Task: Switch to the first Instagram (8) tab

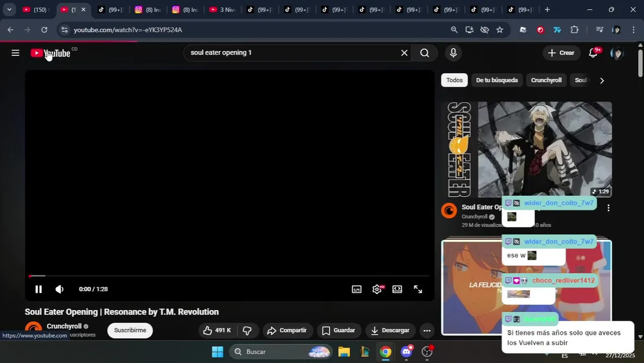Action: 148,10
